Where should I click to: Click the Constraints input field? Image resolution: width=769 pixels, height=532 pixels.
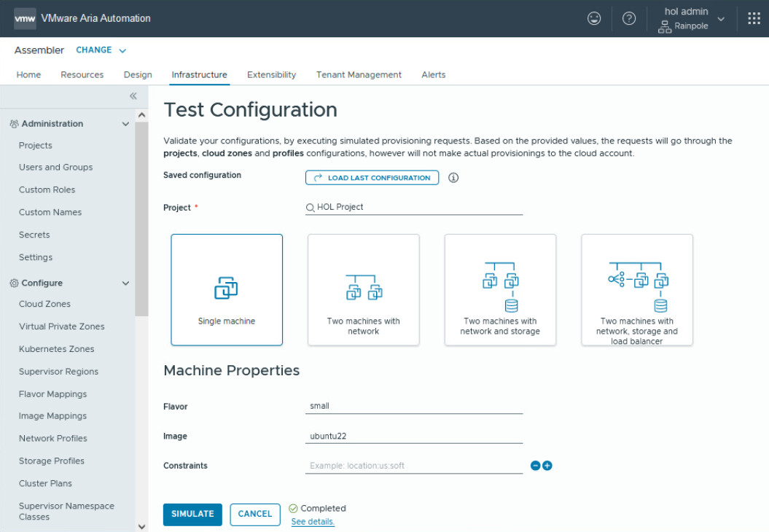pos(414,466)
